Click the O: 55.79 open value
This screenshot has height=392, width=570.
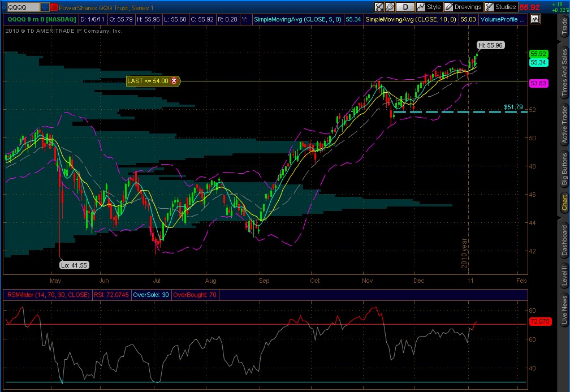[x=121, y=19]
